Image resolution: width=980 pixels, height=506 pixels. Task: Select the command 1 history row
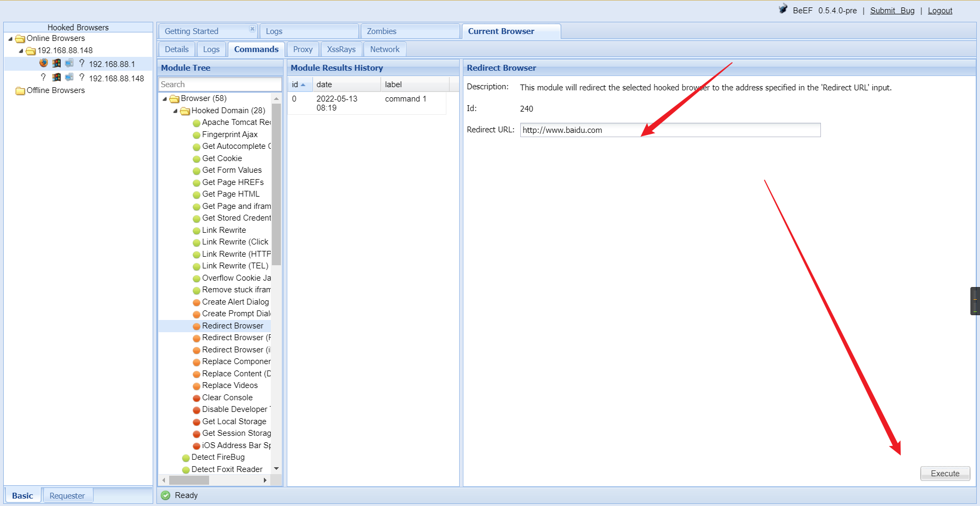click(367, 103)
